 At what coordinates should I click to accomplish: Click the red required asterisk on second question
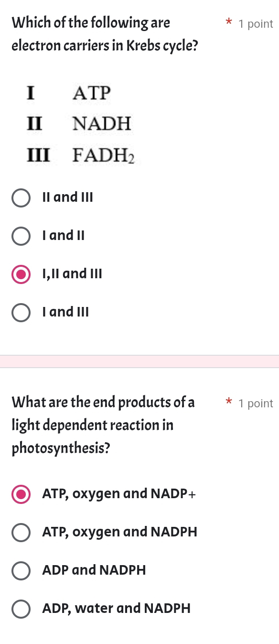coord(229,402)
